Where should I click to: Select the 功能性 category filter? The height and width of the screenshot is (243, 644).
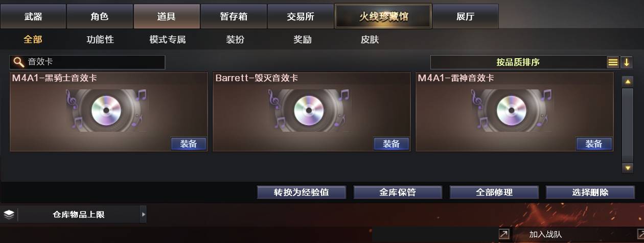tap(100, 39)
